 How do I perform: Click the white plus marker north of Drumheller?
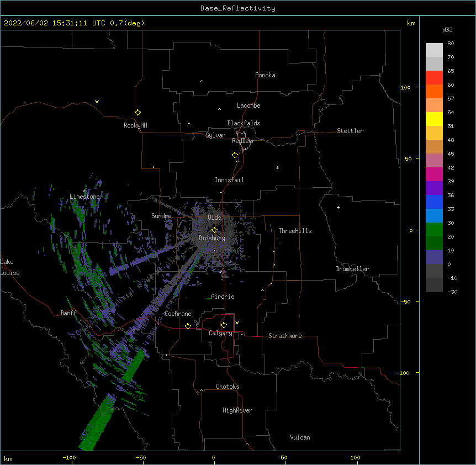[338, 207]
